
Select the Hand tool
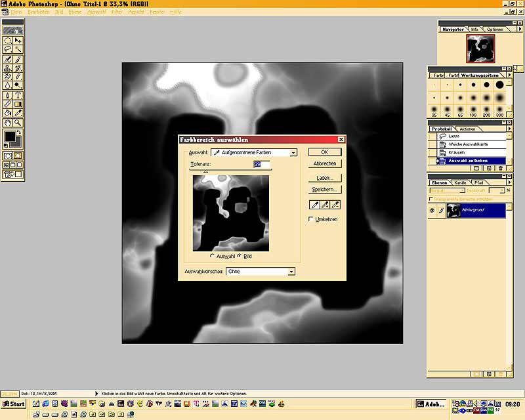click(x=7, y=122)
